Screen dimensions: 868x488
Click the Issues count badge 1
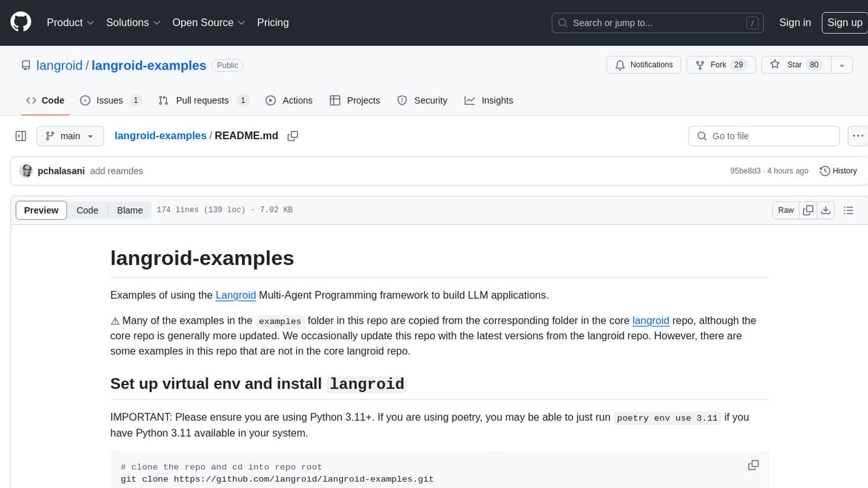pyautogui.click(x=135, y=100)
